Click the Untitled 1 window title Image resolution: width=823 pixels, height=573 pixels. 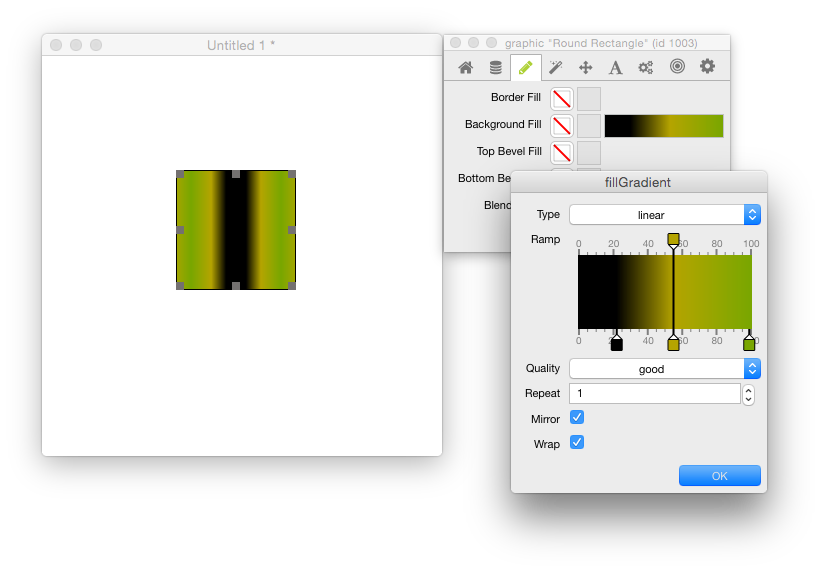[240, 45]
